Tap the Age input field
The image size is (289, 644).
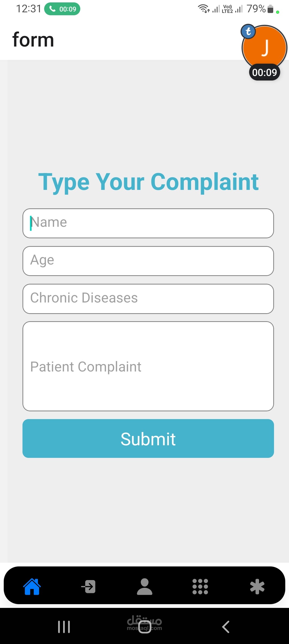[x=148, y=261]
